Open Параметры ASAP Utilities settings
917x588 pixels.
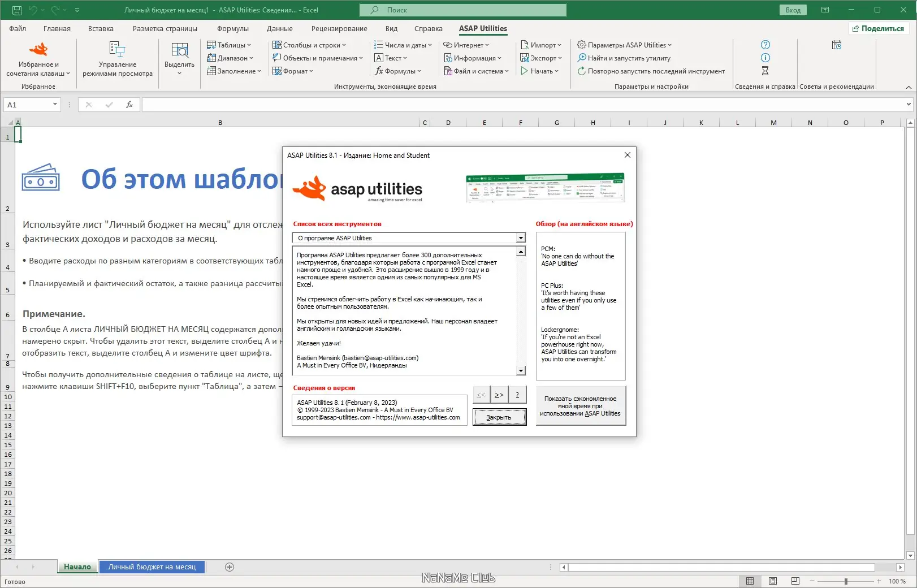click(x=625, y=45)
